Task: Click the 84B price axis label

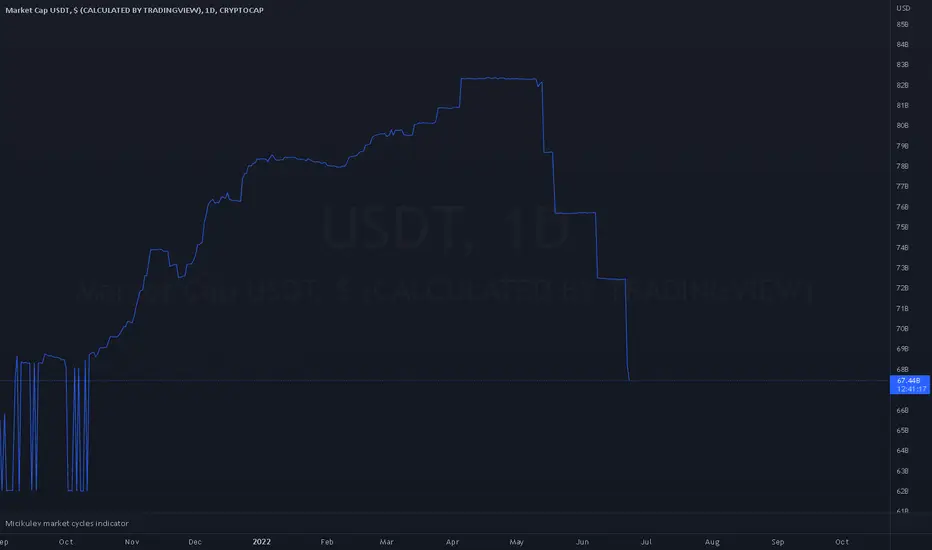Action: pyautogui.click(x=902, y=45)
